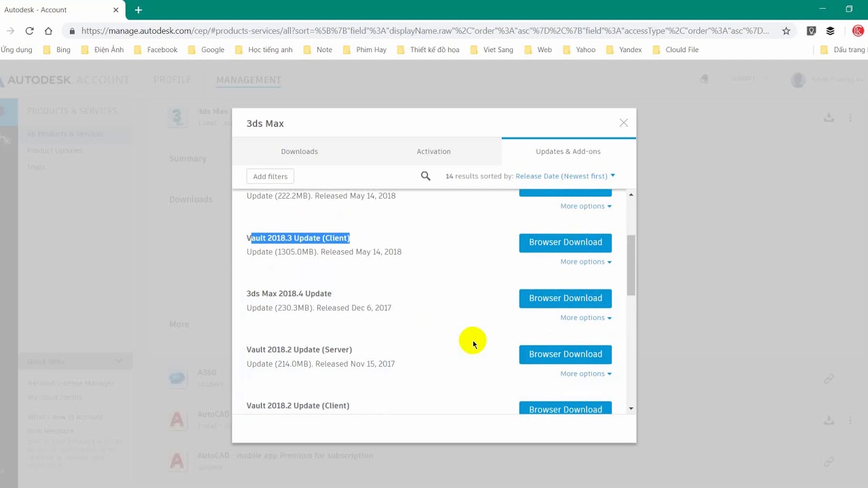Viewport: 868px width, 488px height.
Task: Open the Clould File bookmark folder
Action: [x=675, y=49]
